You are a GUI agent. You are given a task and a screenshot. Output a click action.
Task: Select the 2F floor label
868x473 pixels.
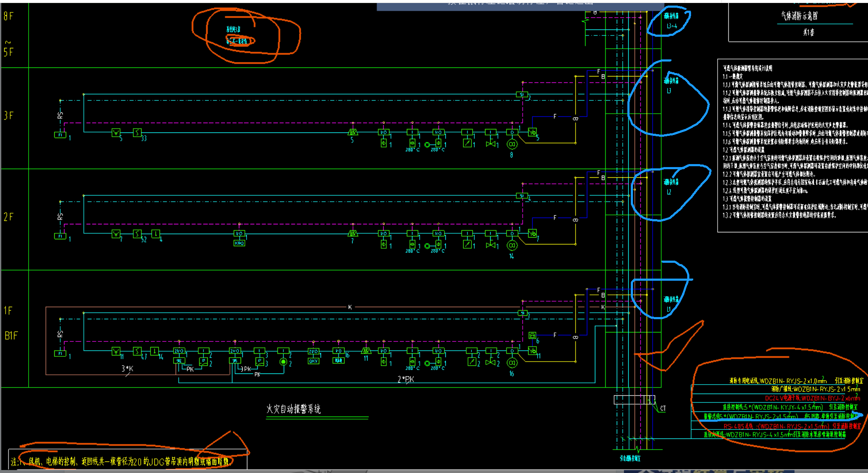click(9, 217)
